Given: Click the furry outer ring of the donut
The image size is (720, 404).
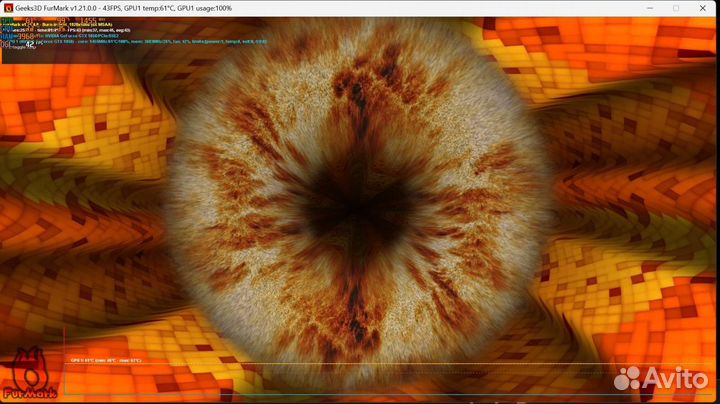Looking at the screenshot, I should pyautogui.click(x=230, y=150).
